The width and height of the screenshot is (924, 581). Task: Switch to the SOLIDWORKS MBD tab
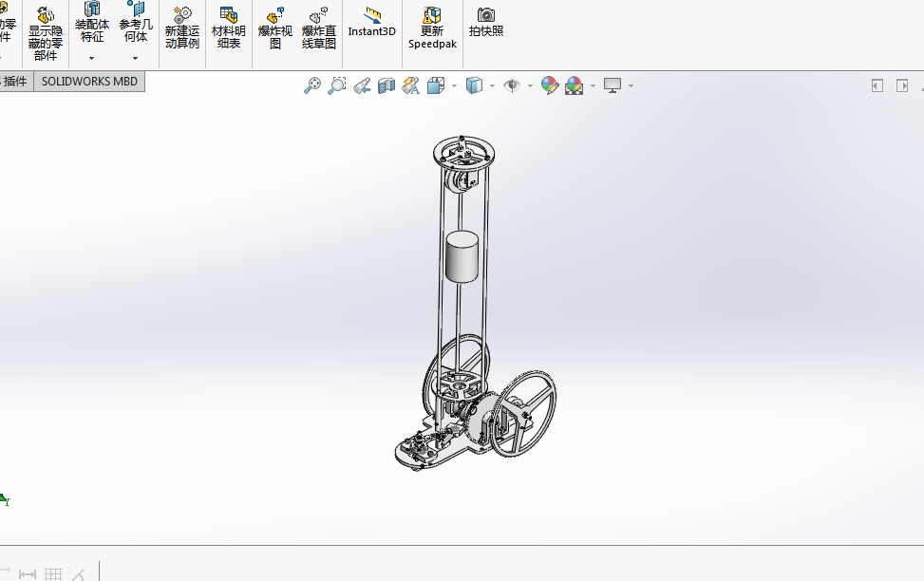[x=89, y=82]
